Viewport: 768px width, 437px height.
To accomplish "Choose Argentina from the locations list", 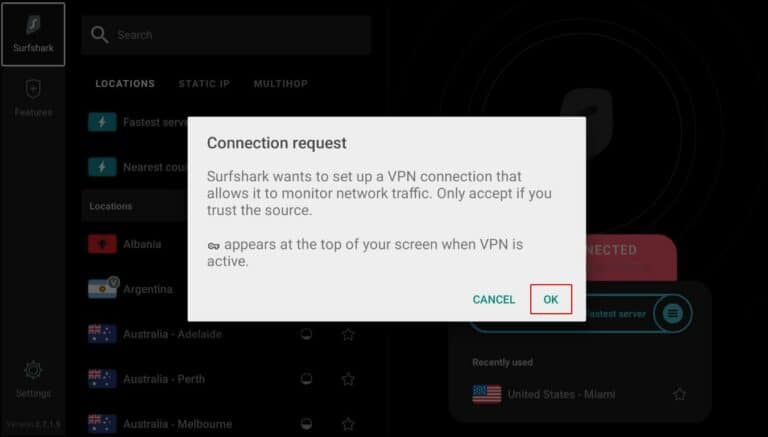I will coord(147,289).
